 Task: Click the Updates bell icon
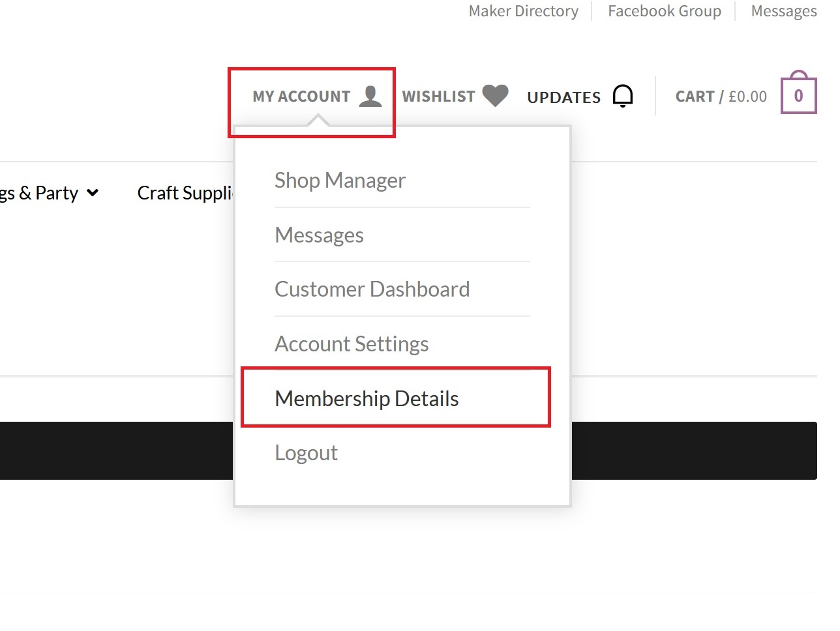click(x=623, y=96)
